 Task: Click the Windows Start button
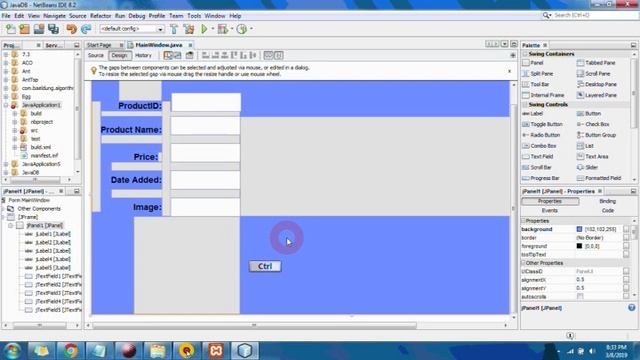(12, 351)
